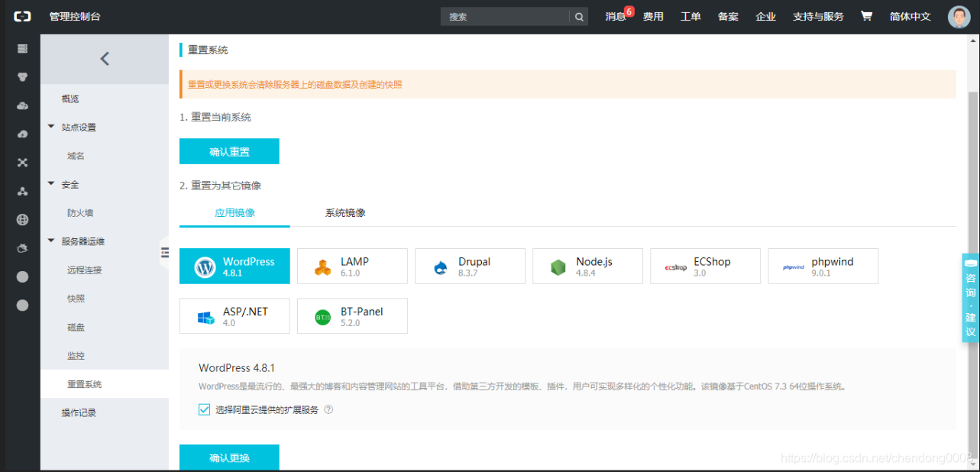980x472 pixels.
Task: Switch to the 系统镜像 tab
Action: point(345,213)
